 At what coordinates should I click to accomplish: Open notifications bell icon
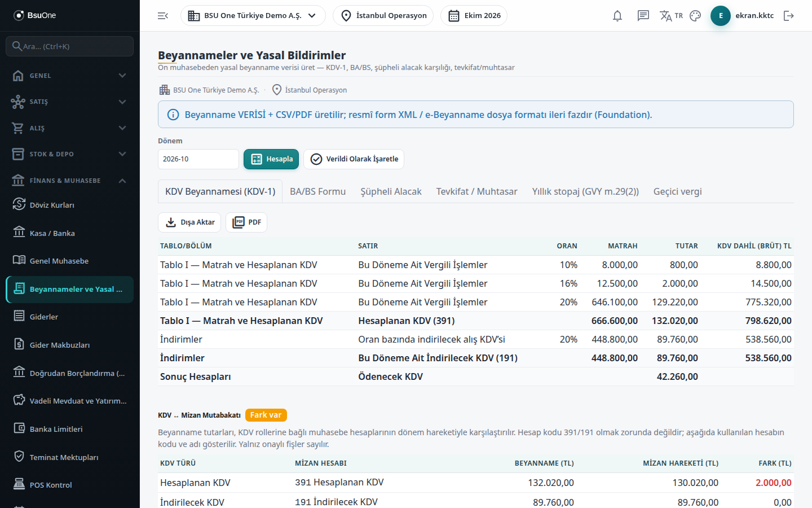click(617, 16)
